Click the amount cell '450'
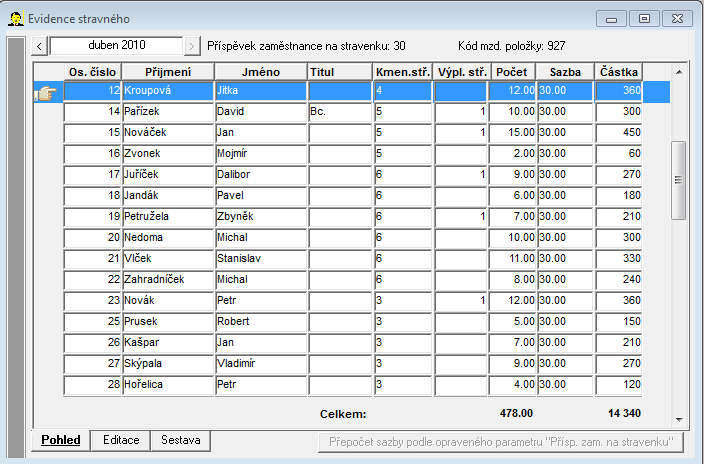This screenshot has width=704, height=464. pyautogui.click(x=619, y=133)
